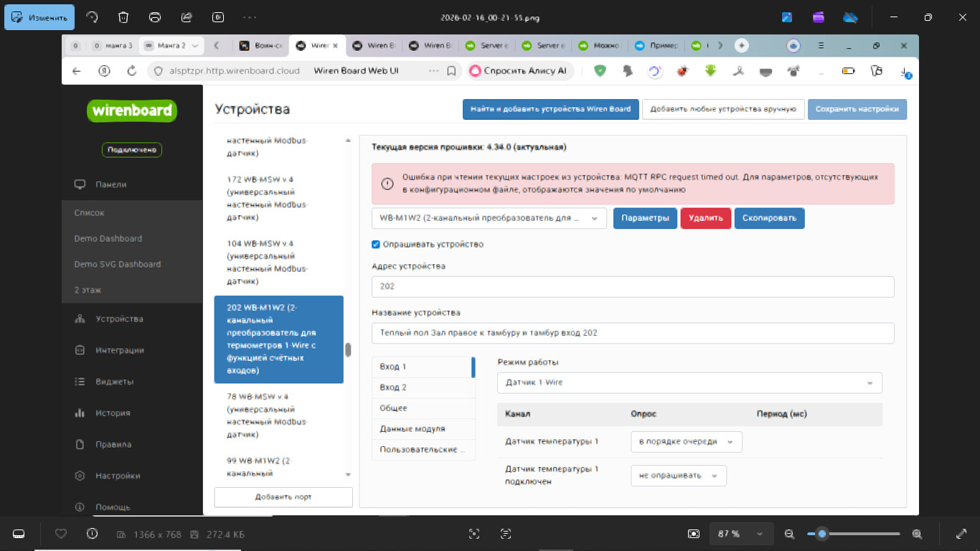Image resolution: width=980 pixels, height=551 pixels.
Task: Rotate the image using the rotate icon
Action: click(92, 17)
